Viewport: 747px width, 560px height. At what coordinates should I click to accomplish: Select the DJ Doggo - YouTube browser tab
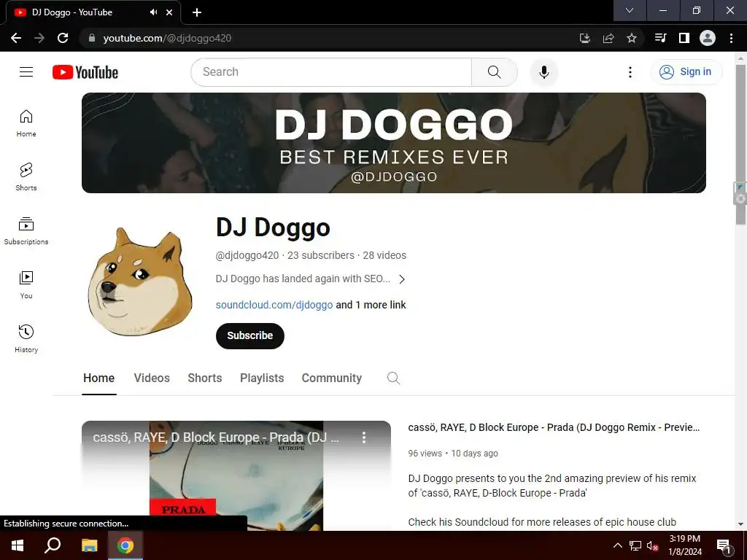[93, 12]
